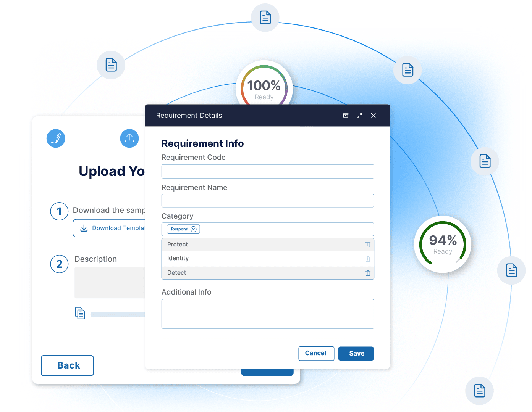Delete the Identity category row
The height and width of the screenshot is (412, 532).
(368, 259)
